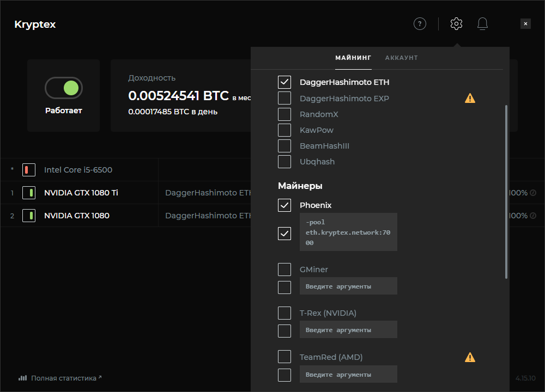Switch to the МАЙНИНГ tab

point(353,58)
